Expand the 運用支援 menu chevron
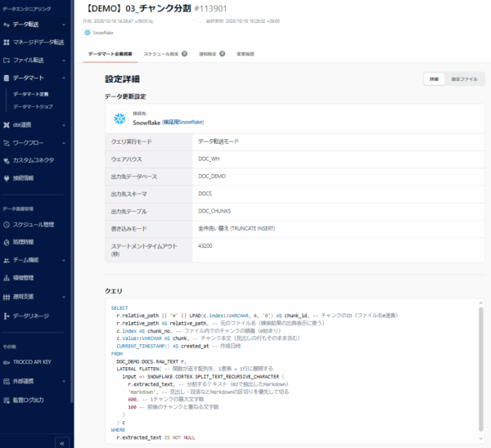Image resolution: width=491 pixels, height=448 pixels. click(x=64, y=297)
